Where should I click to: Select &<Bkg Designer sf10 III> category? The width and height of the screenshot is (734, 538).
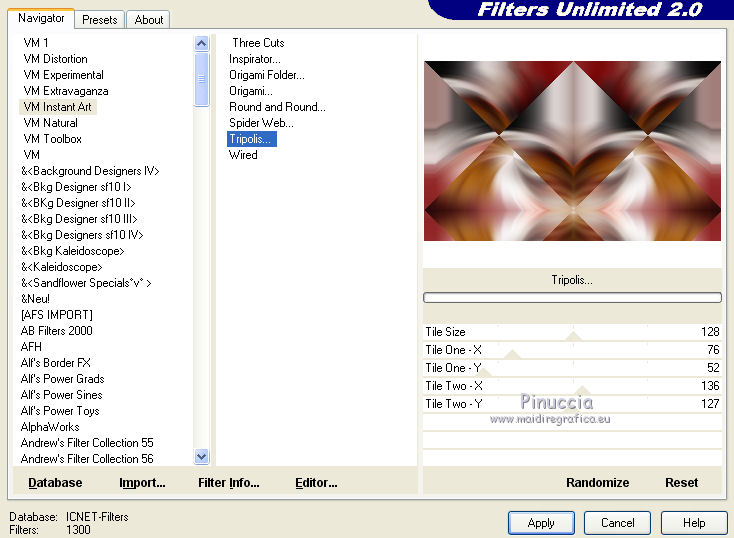[79, 219]
